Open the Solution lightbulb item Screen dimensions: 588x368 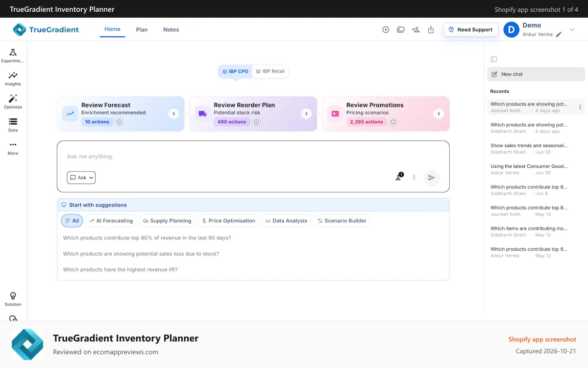click(13, 299)
